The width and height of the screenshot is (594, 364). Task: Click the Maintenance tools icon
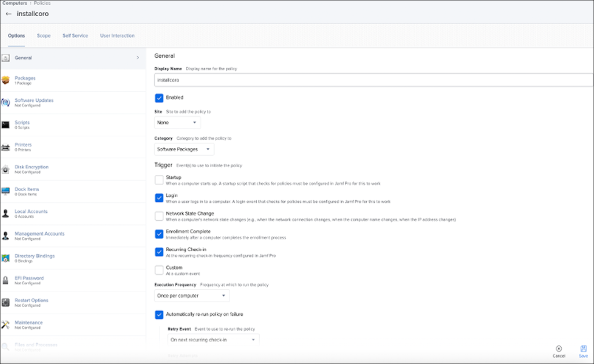[6, 325]
